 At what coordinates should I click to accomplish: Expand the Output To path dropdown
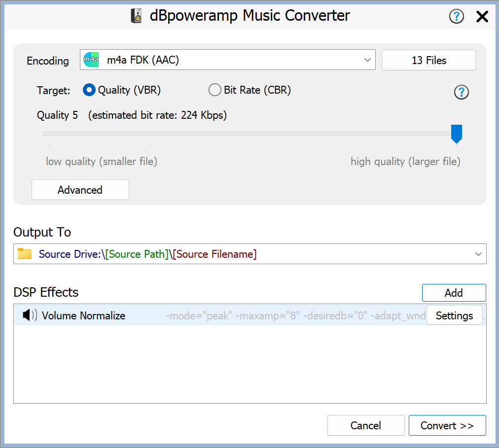pyautogui.click(x=478, y=254)
